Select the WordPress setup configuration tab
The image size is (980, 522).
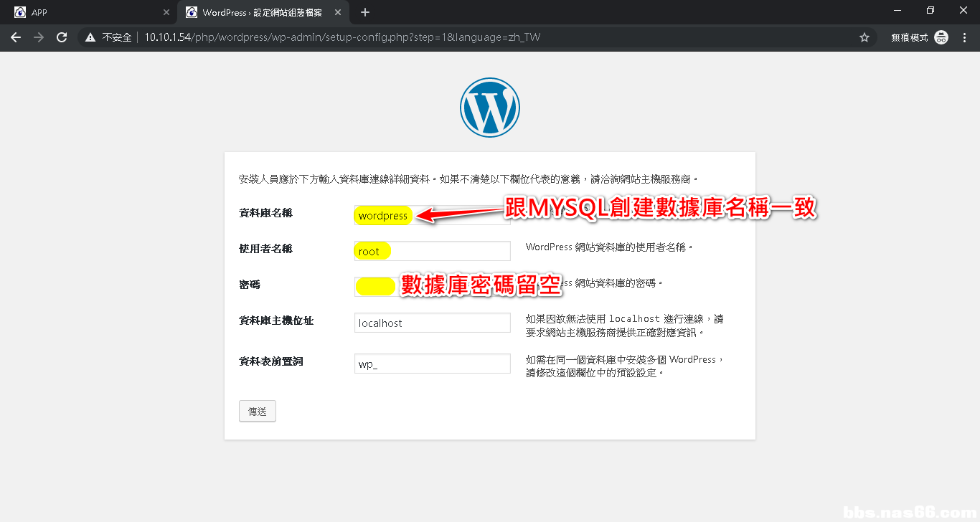[262, 12]
